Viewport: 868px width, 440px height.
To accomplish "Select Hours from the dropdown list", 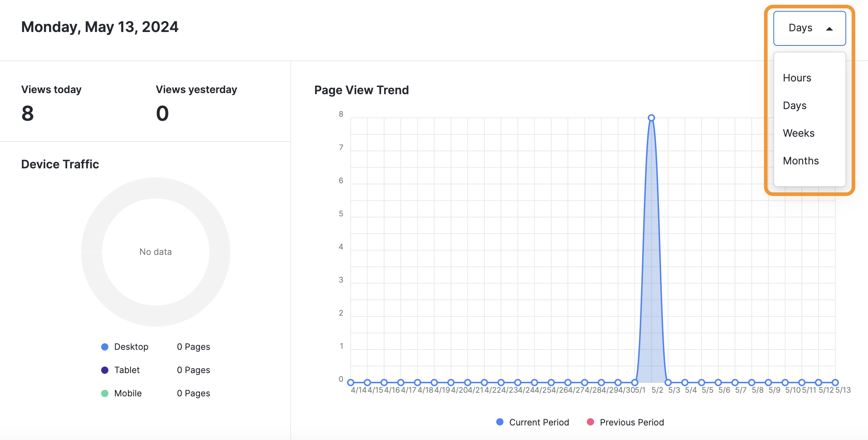I will pyautogui.click(x=797, y=78).
